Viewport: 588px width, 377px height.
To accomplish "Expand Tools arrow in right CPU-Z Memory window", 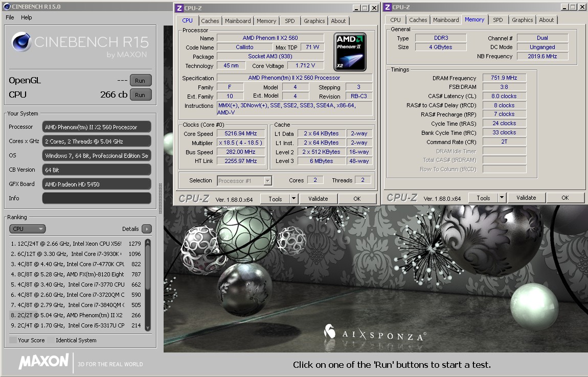I will click(502, 198).
